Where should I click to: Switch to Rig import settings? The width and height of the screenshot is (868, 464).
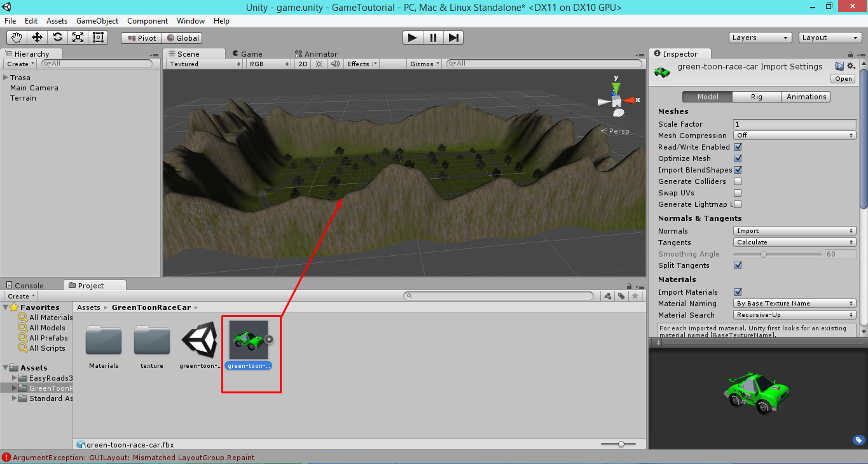point(757,97)
